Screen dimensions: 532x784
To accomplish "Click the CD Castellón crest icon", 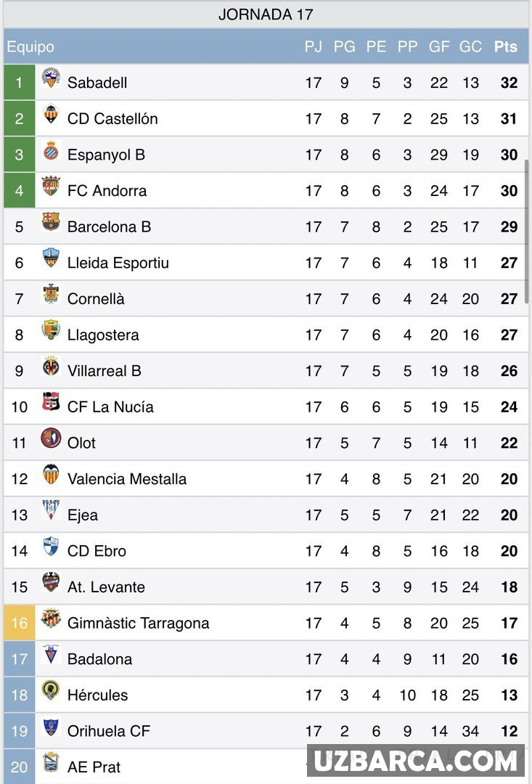I will point(51,115).
